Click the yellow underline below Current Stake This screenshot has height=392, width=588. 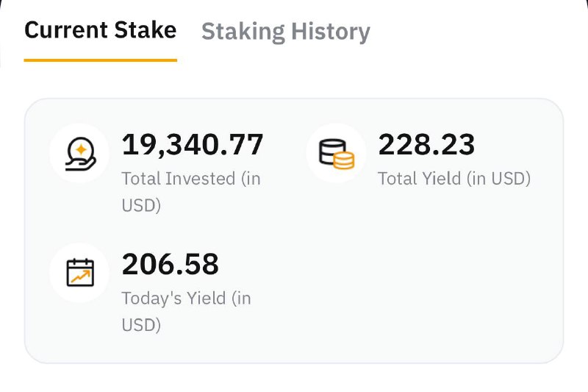click(100, 60)
